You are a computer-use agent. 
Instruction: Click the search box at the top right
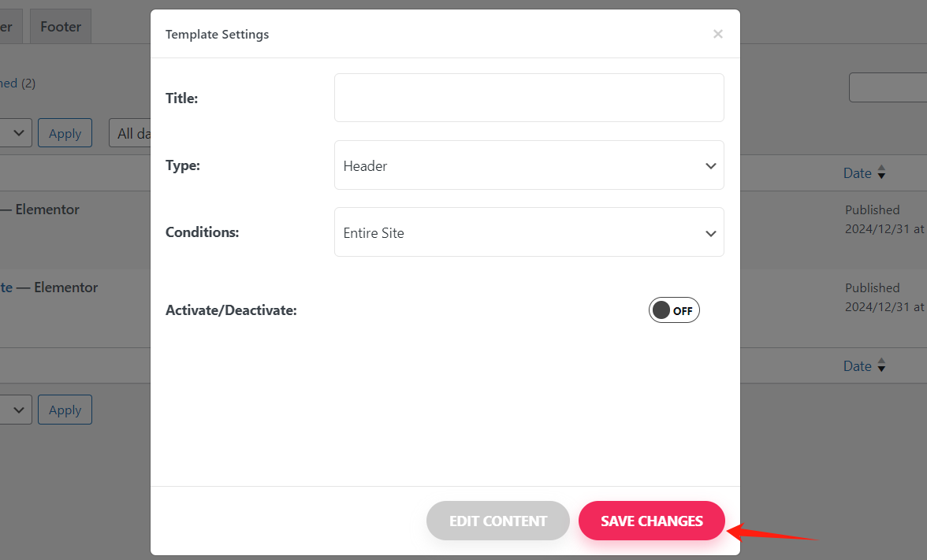point(888,87)
